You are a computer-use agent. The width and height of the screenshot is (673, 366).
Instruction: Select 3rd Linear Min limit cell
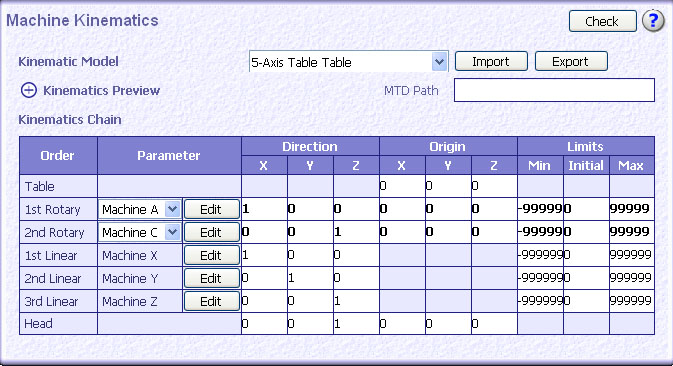tap(540, 301)
